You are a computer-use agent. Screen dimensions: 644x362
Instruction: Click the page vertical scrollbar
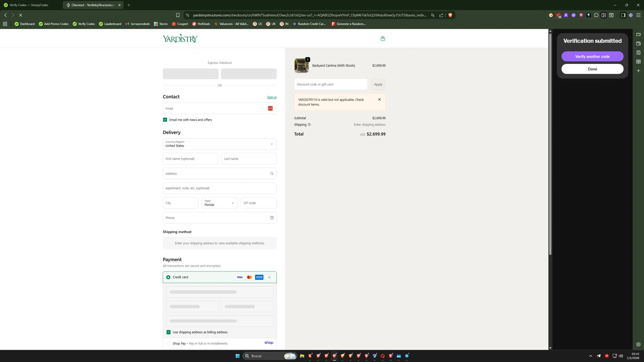pyautogui.click(x=550, y=144)
